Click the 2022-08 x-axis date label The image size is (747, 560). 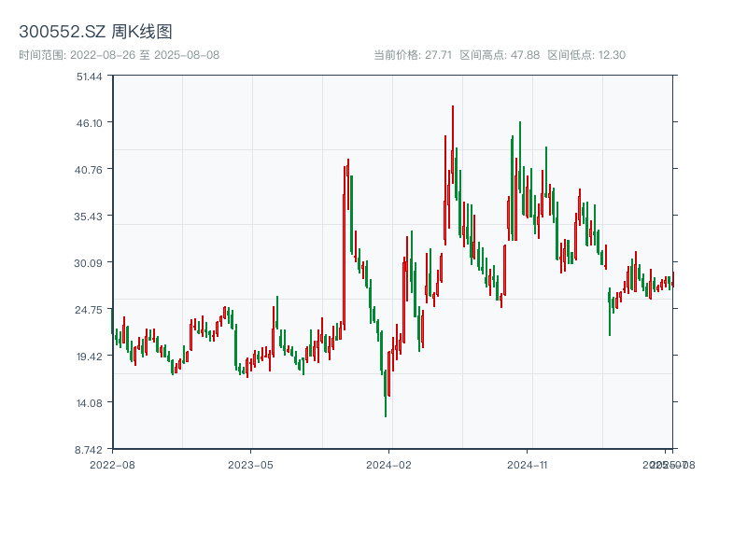(112, 464)
